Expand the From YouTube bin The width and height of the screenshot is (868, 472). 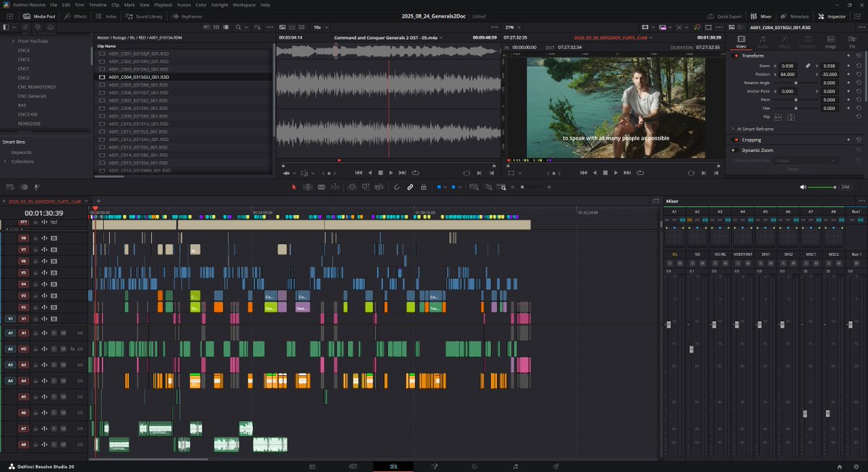point(13,41)
